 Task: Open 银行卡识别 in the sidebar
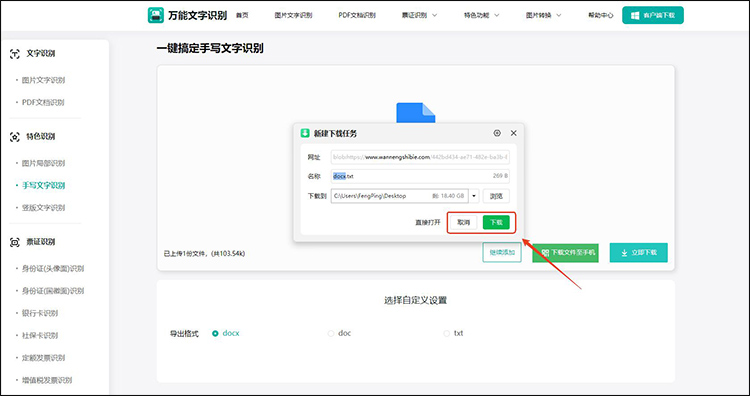pyautogui.click(x=40, y=313)
